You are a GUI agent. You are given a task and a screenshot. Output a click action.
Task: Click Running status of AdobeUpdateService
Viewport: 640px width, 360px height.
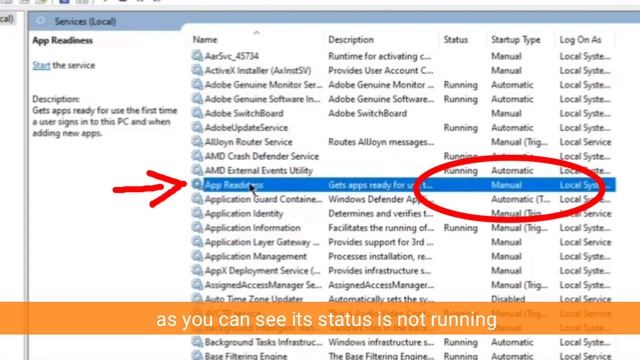coord(460,128)
